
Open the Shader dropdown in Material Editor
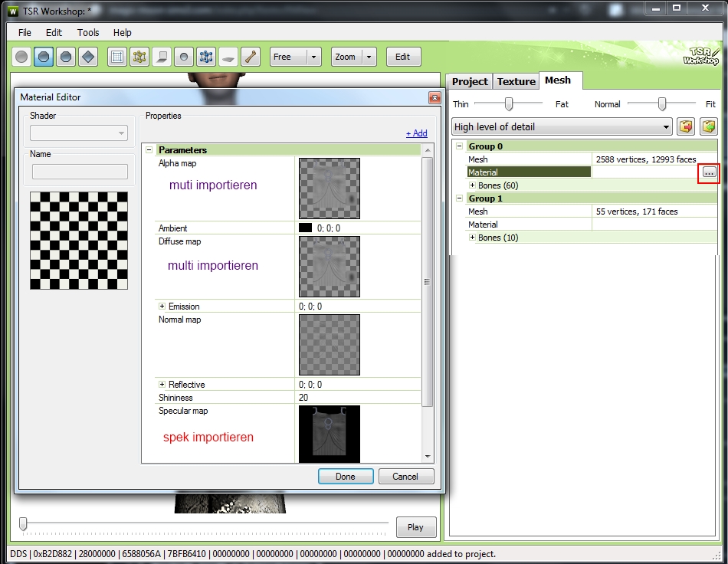point(78,133)
